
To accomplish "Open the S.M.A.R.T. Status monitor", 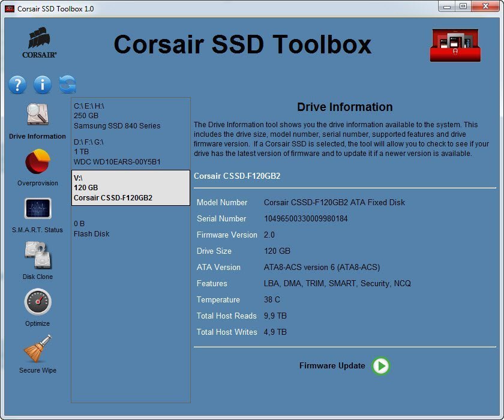I will pyautogui.click(x=37, y=209).
